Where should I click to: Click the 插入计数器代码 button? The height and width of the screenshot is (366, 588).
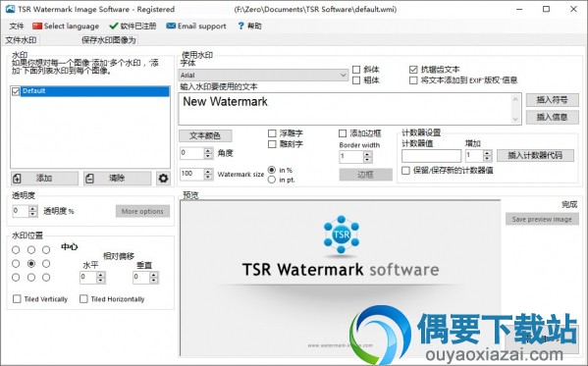click(x=535, y=156)
